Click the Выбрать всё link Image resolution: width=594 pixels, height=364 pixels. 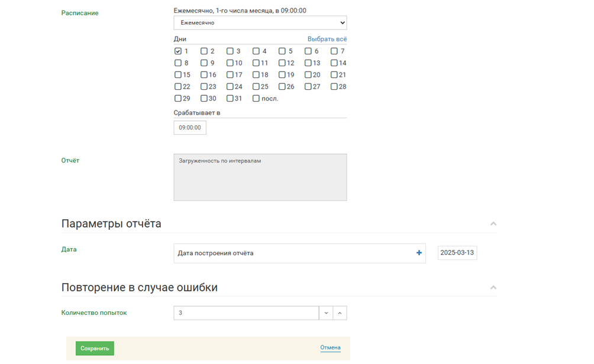tap(327, 39)
